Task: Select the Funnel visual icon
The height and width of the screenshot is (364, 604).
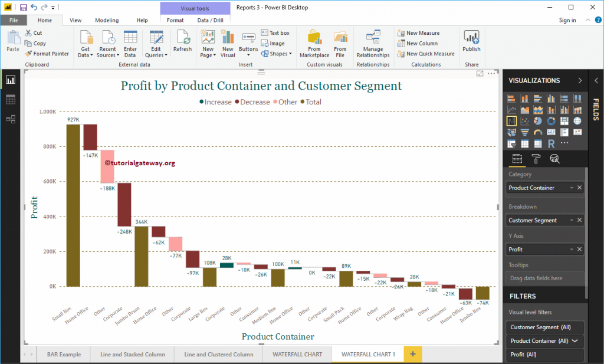Action: 525,132
